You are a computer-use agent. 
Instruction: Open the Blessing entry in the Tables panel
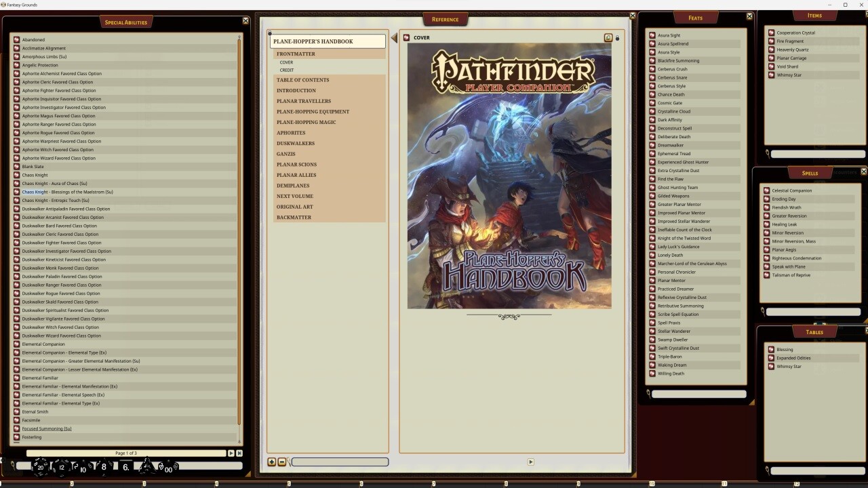pos(784,349)
